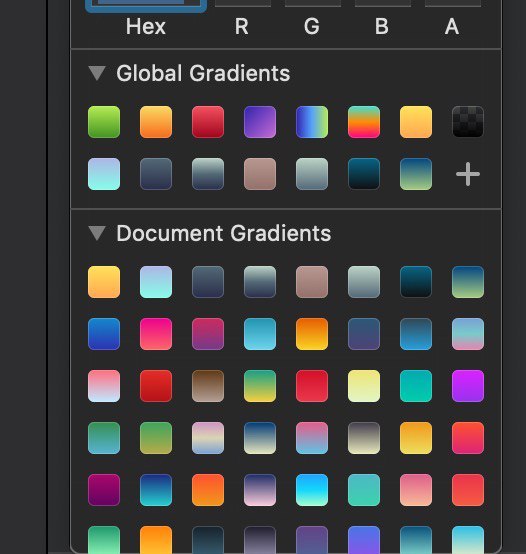This screenshot has width=526, height=554.
Task: Apply the magenta-to-purple document gradient
Action: point(208,334)
